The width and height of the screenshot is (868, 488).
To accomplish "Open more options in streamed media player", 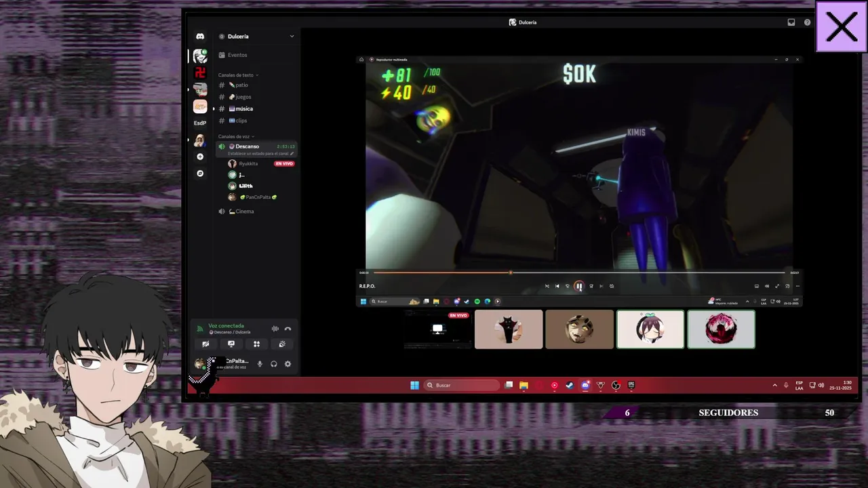I will [797, 286].
